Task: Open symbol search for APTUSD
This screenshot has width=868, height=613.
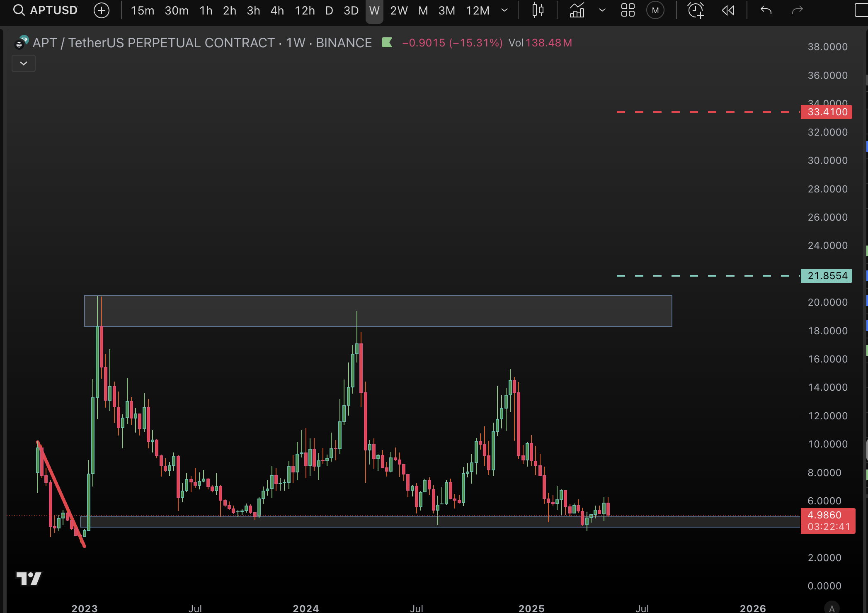Action: point(45,10)
